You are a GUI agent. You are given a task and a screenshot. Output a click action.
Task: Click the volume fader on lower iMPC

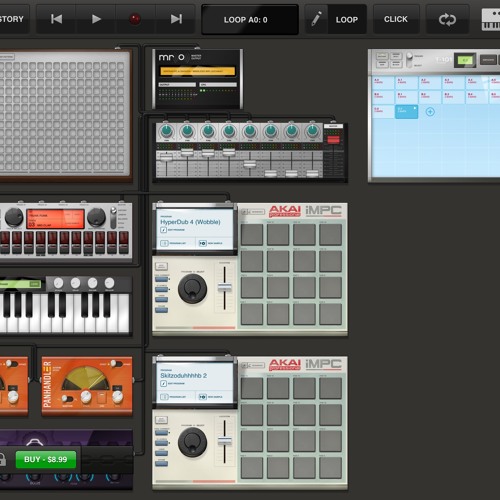(x=225, y=441)
